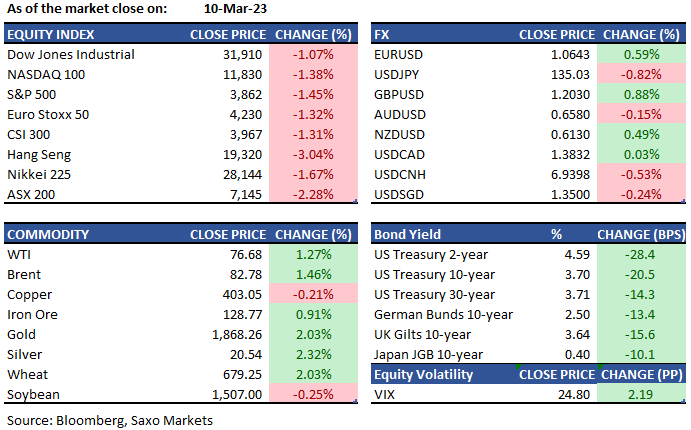Click the GBPUSD currency pair label
The image size is (691, 430).
tap(399, 94)
